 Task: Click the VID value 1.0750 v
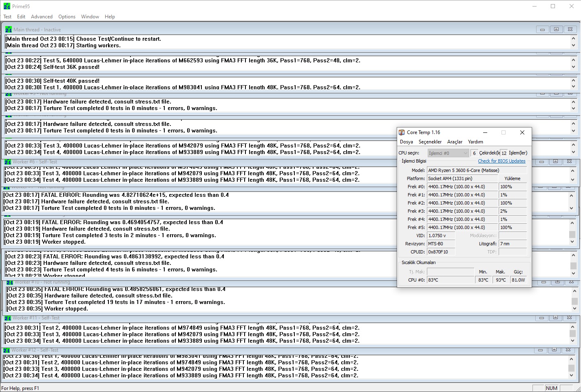point(441,236)
